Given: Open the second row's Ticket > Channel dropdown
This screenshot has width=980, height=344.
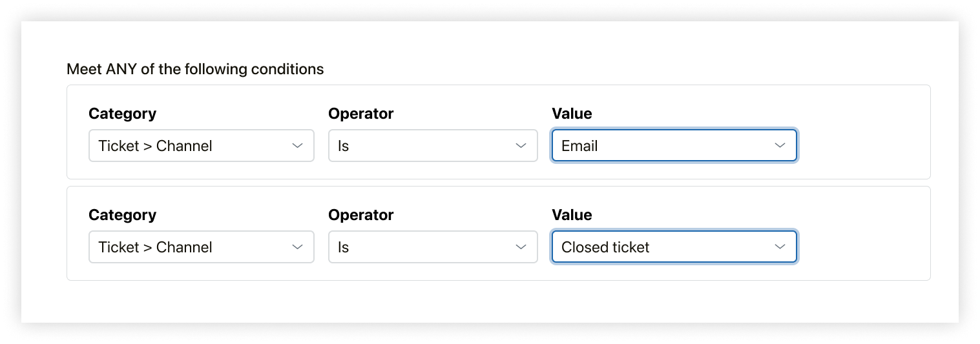Looking at the screenshot, I should click(x=194, y=247).
